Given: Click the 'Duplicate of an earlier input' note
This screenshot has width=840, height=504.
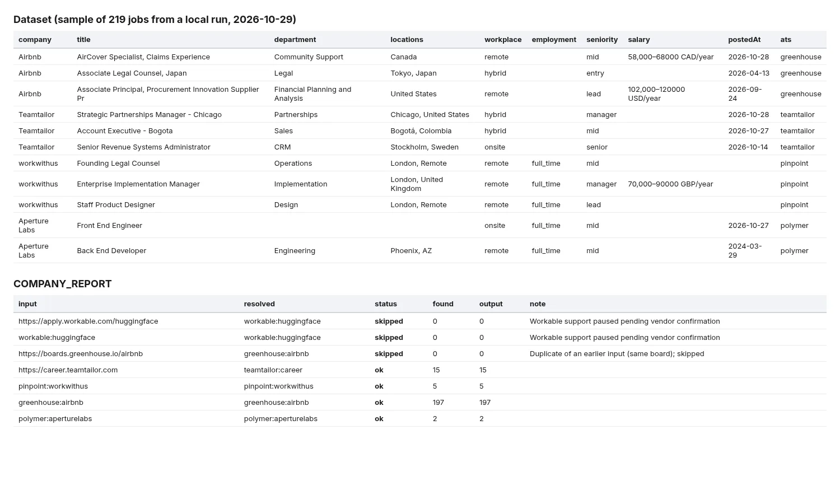Looking at the screenshot, I should (x=617, y=354).
